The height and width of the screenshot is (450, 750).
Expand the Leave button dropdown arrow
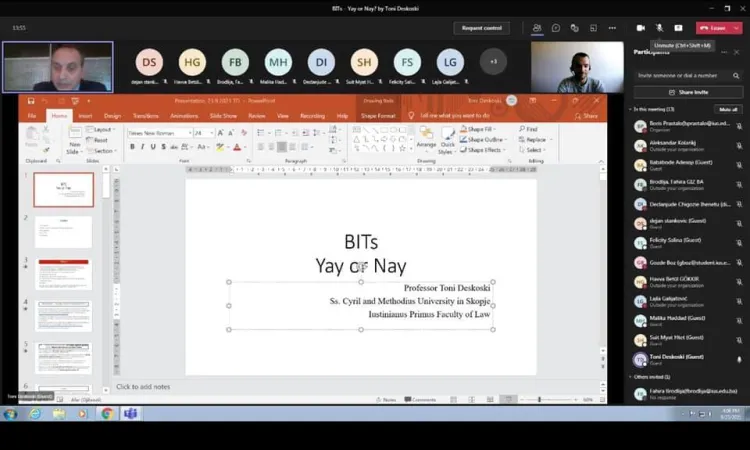[737, 28]
